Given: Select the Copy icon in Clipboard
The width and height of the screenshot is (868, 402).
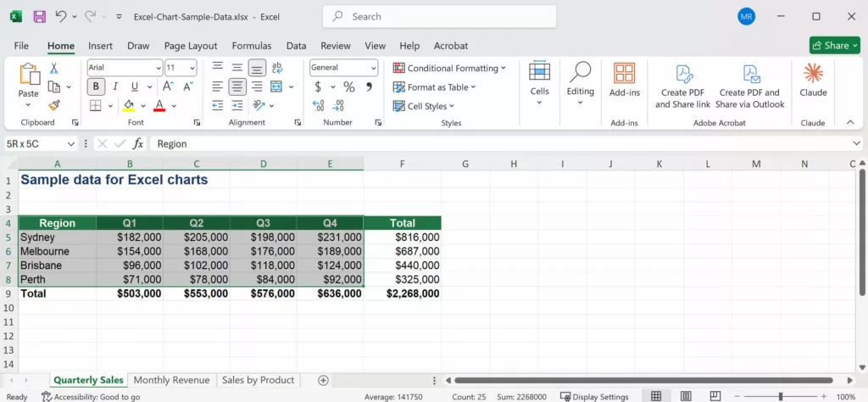Looking at the screenshot, I should (53, 87).
